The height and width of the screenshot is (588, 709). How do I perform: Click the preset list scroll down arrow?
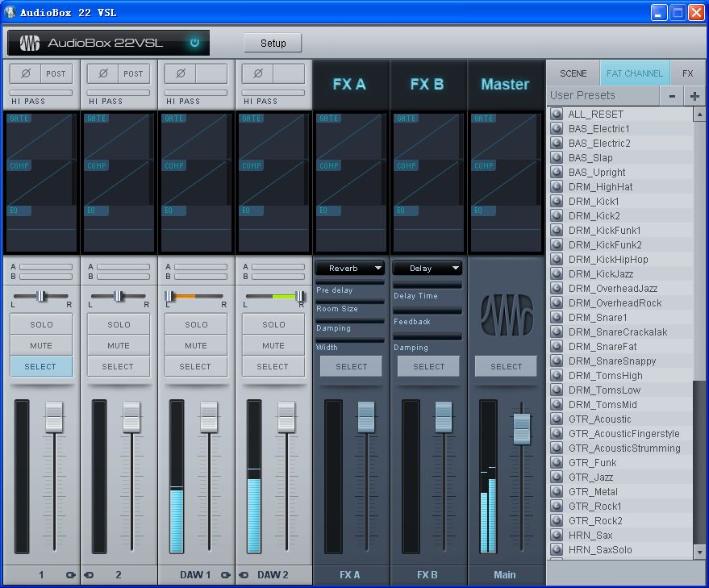(699, 552)
